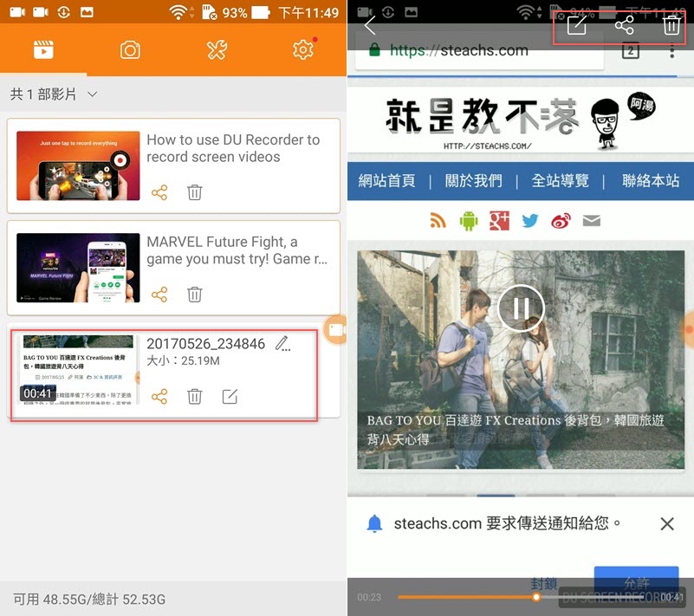694x616 pixels.
Task: Click the grey email envelope icon
Action: pos(591,220)
